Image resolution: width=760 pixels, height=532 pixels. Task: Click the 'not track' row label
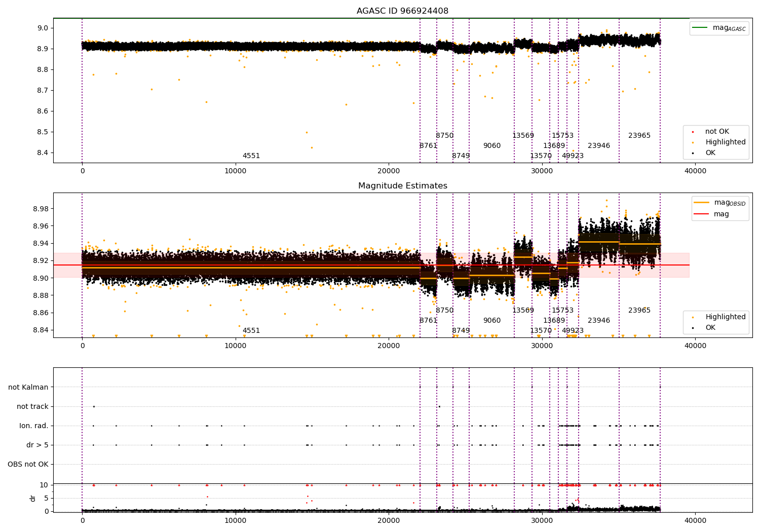(32, 407)
